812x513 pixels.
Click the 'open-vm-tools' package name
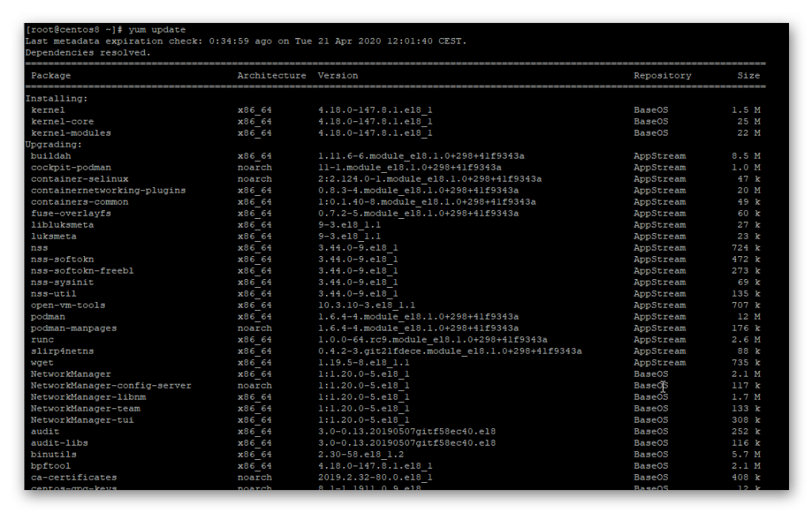(68, 305)
